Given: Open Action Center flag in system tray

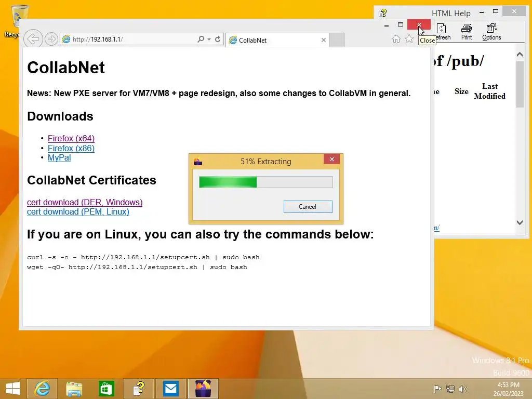Looking at the screenshot, I should (x=437, y=389).
